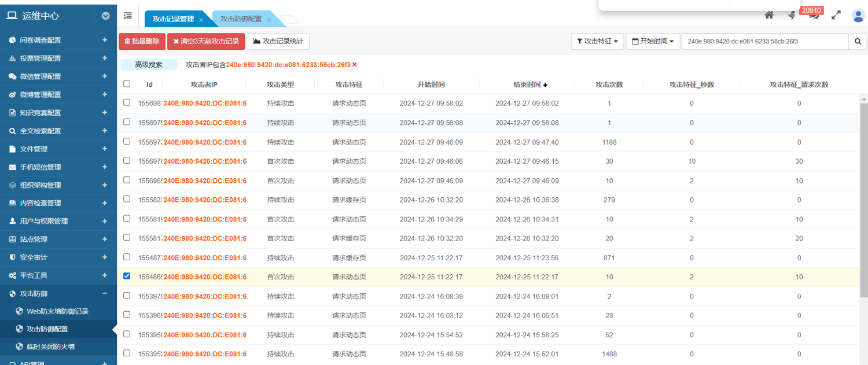Open the 开始时间 dropdown
868x365 pixels.
[652, 42]
